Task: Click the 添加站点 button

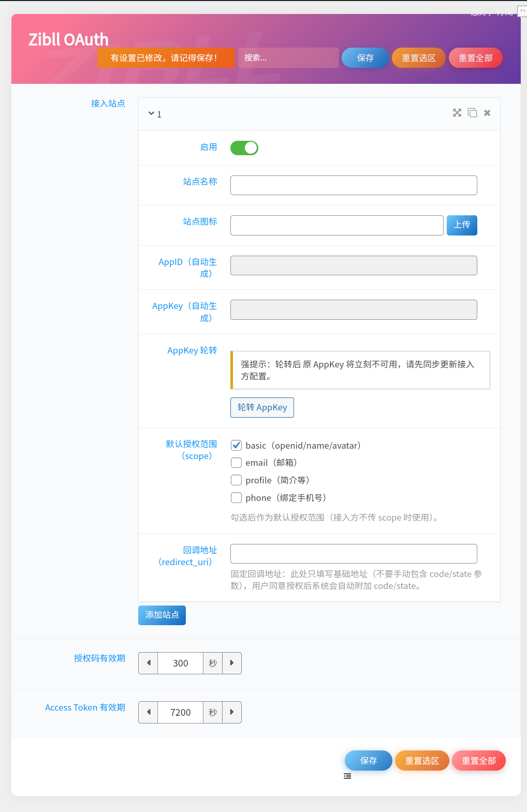Action: click(162, 615)
